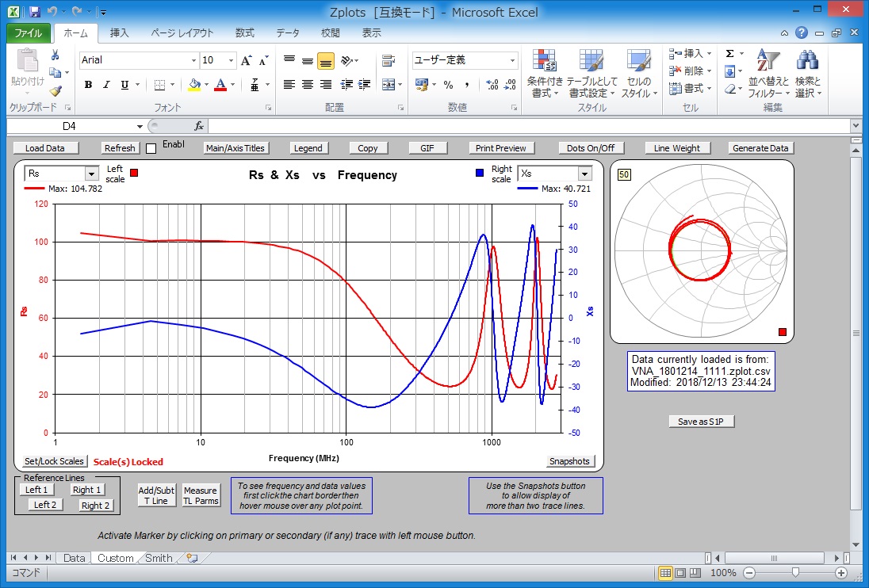
Task: Toggle the blue Right scale square
Action: (x=480, y=173)
